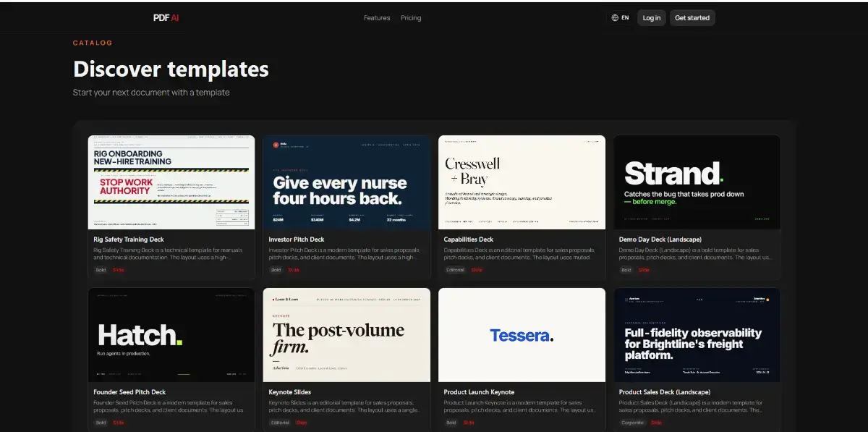Open the Capabilities Deck thumbnail
Viewport: 868px width, 432px height.
click(x=522, y=182)
